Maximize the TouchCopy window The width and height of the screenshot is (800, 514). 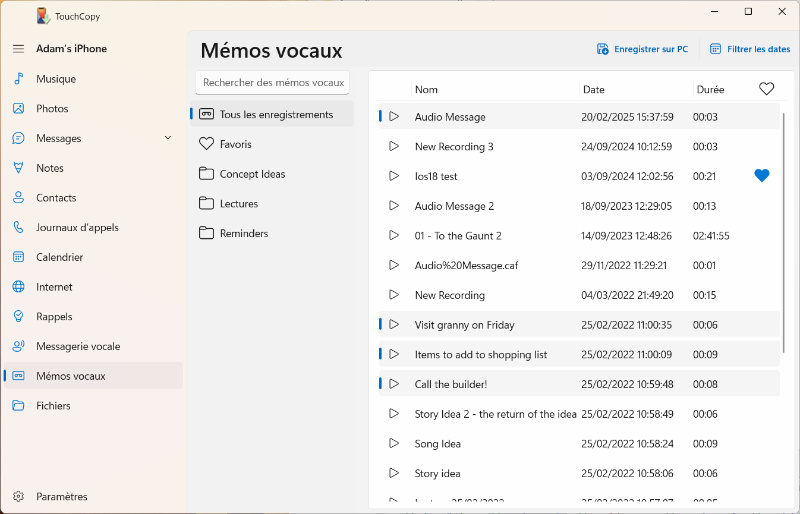click(x=748, y=12)
